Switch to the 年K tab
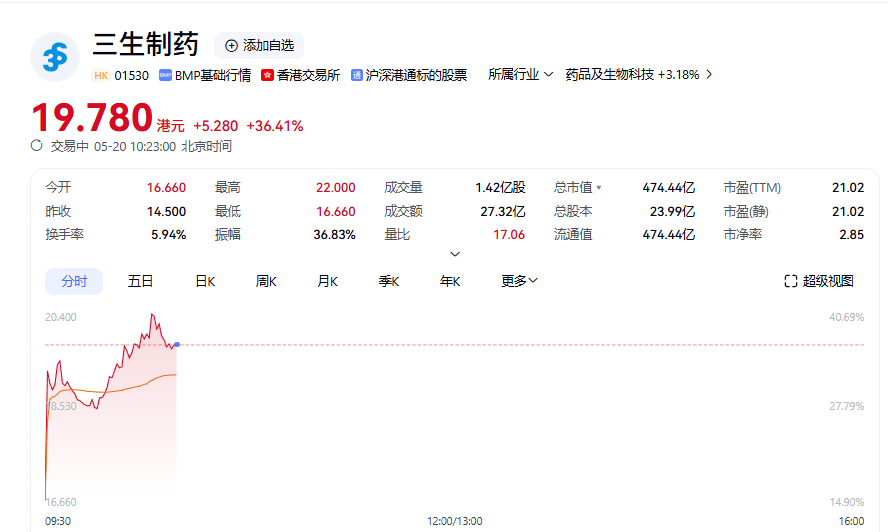 coord(450,281)
